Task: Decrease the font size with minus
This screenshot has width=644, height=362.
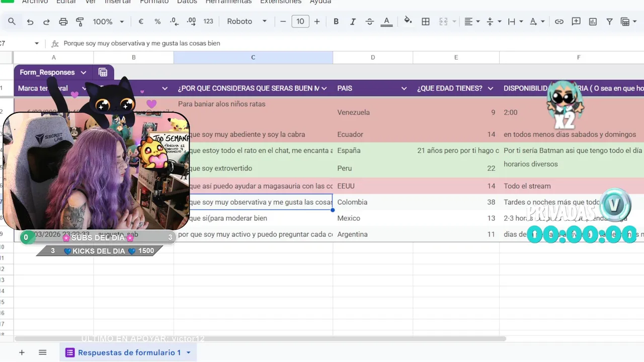Action: [283, 22]
